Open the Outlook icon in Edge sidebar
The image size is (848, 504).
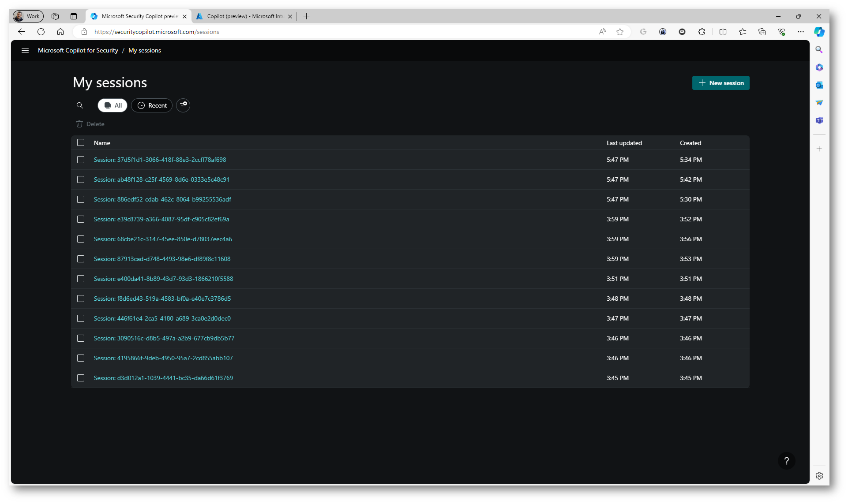819,85
